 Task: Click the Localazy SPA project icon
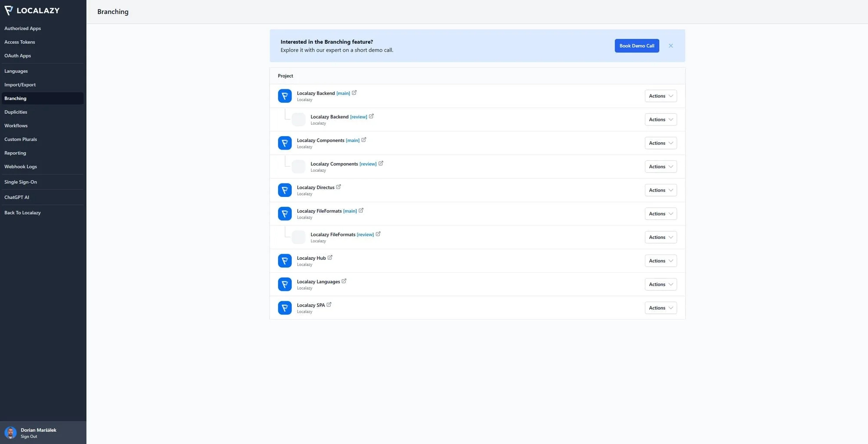coord(285,308)
